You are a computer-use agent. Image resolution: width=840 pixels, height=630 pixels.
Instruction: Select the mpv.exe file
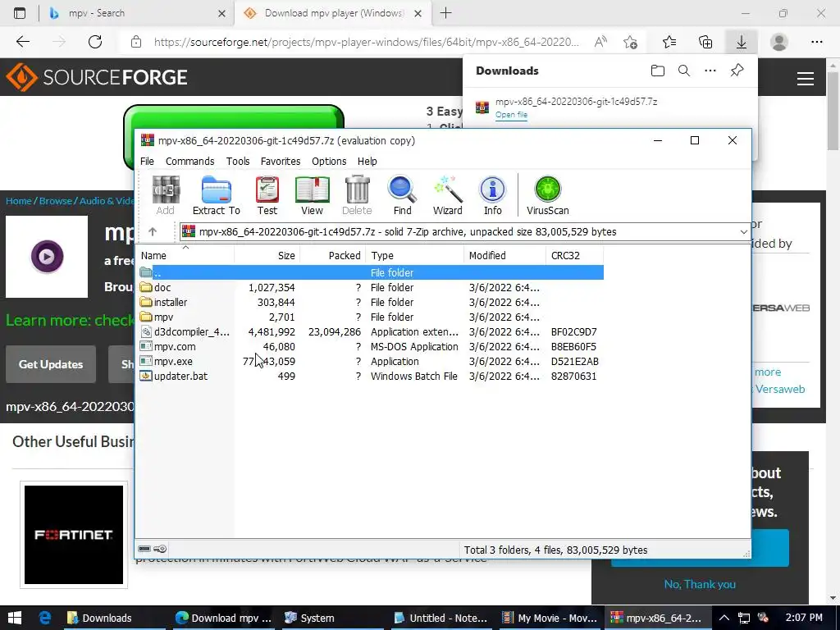(371, 362)
